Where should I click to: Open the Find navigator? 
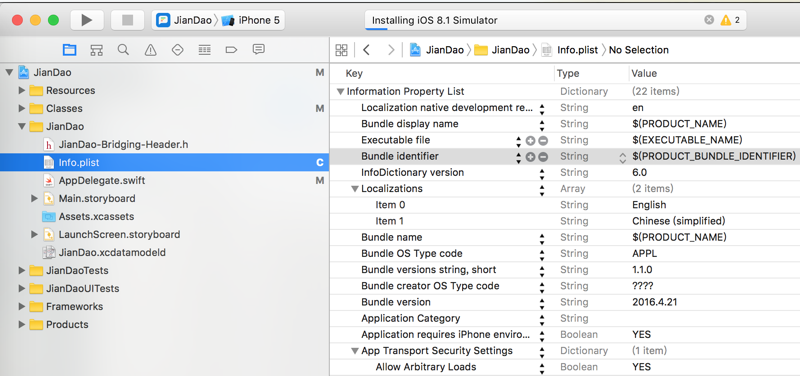(123, 49)
